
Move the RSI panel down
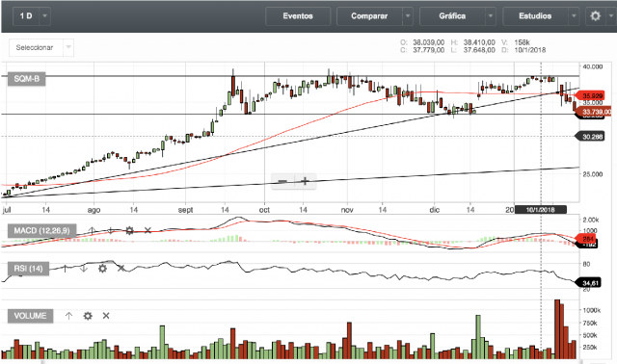click(x=84, y=269)
